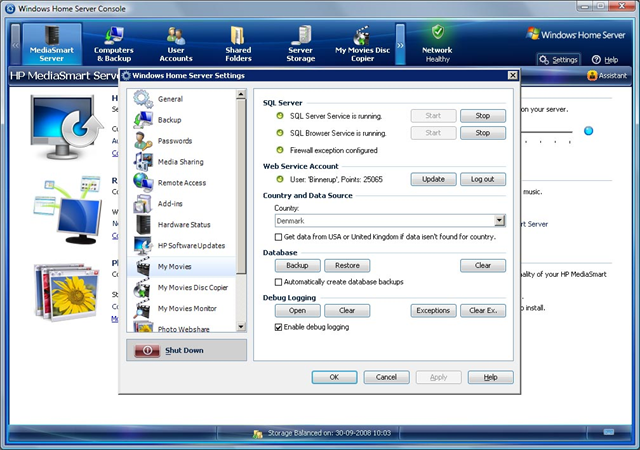Toggle Get data from USA or United Kingdom checkbox
Screen dimensions: 640x450
click(278, 237)
